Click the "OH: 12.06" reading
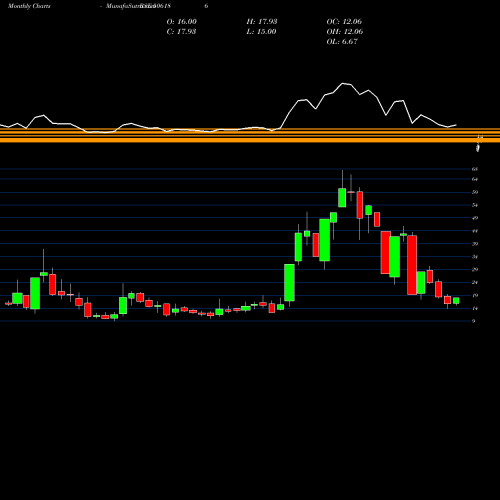 [x=345, y=32]
